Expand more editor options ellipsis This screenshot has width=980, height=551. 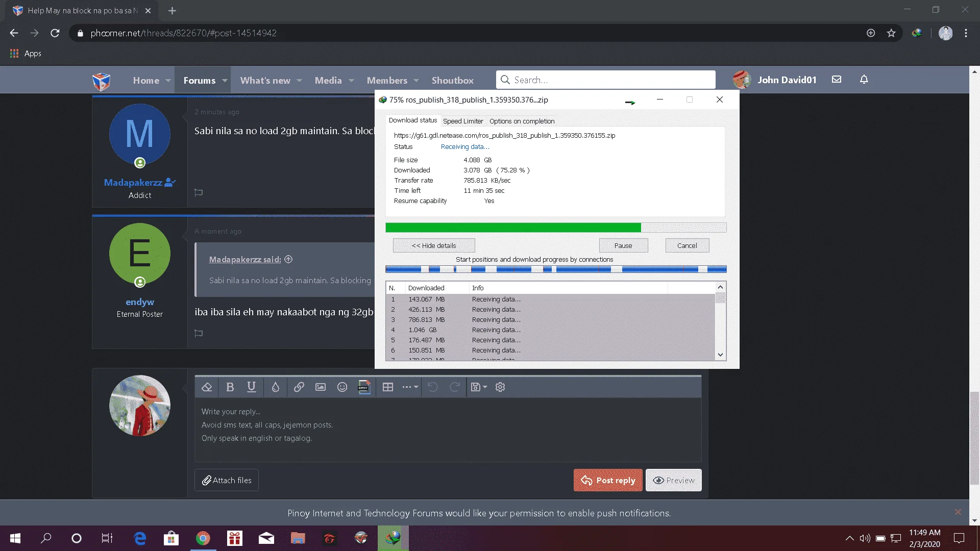click(x=410, y=387)
